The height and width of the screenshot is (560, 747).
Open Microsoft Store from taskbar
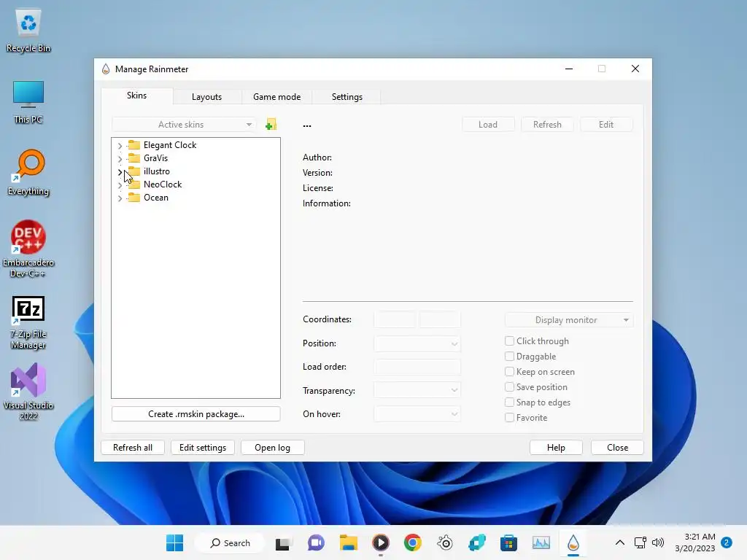pyautogui.click(x=508, y=542)
